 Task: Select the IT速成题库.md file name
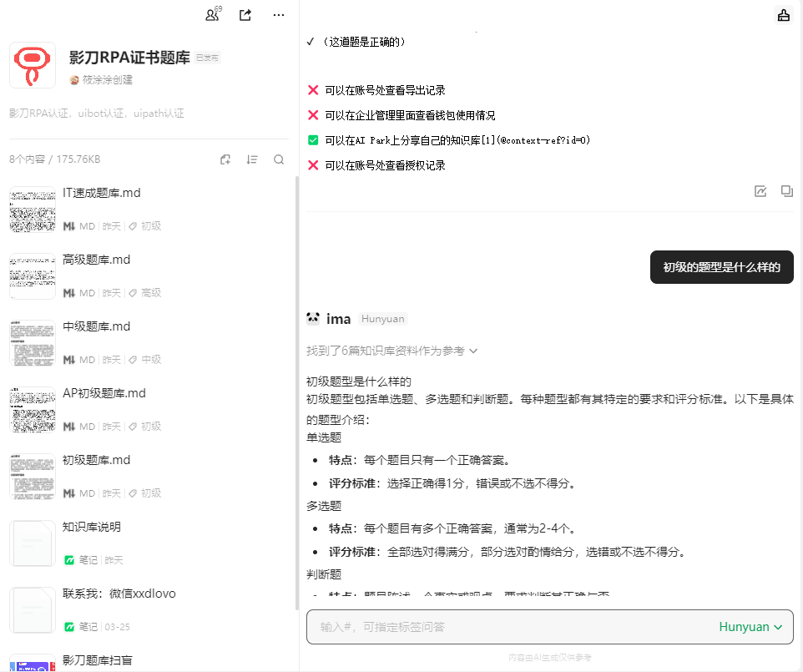(101, 193)
